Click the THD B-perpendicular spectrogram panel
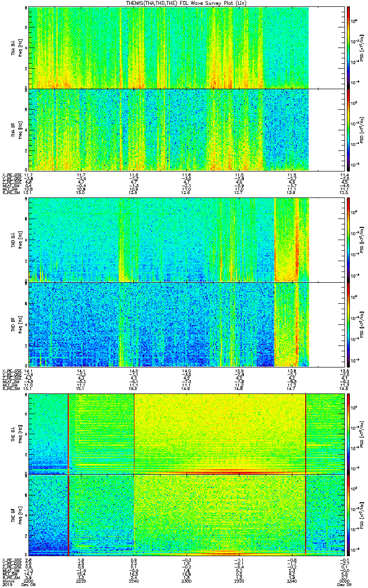This screenshot has height=588, width=368. [169, 240]
